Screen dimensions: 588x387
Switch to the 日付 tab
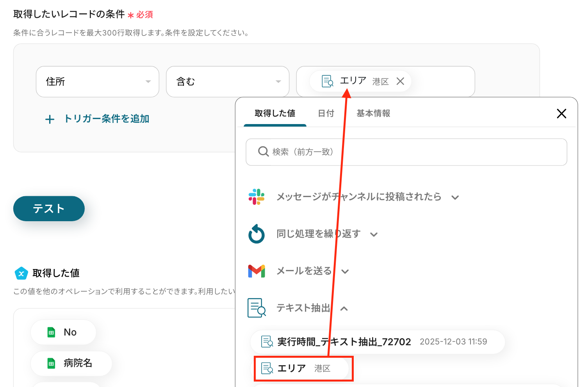click(x=326, y=114)
